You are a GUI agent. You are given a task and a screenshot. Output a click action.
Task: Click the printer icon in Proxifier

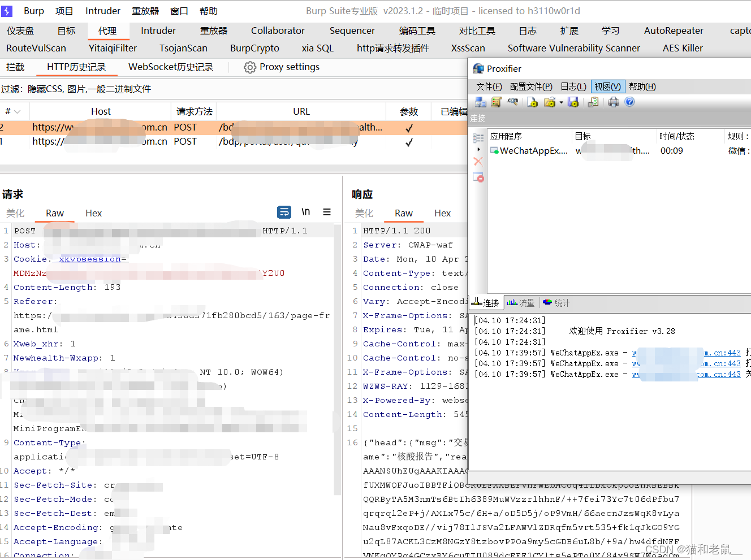pos(614,102)
